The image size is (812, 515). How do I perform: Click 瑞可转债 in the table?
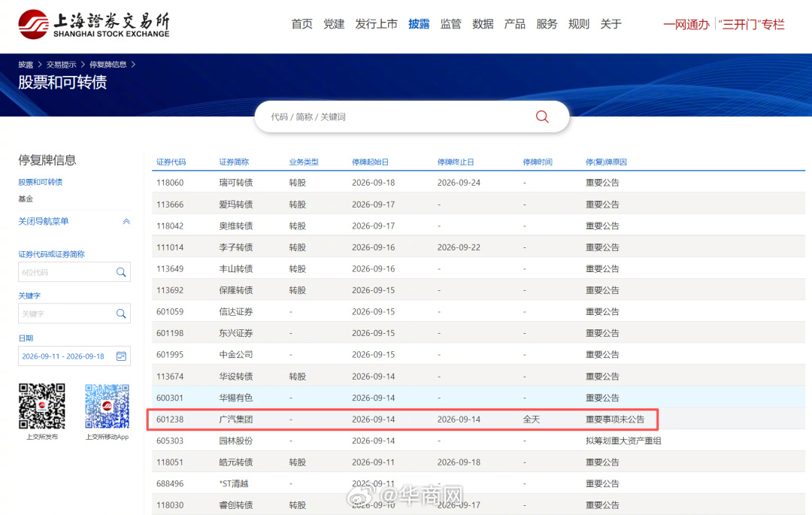click(235, 183)
